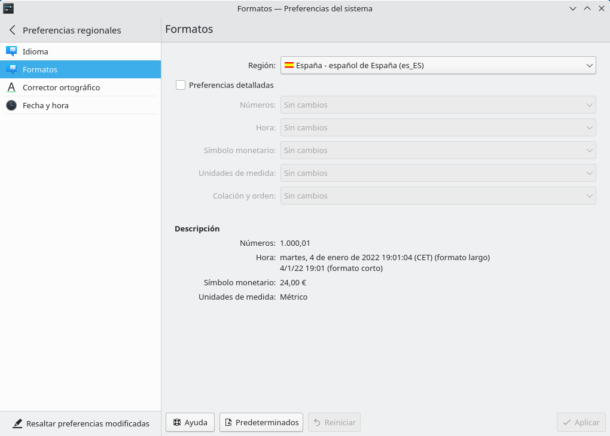Viewport: 610px width, 436px height.
Task: Close the Preferencias del sistema window
Action: tap(601, 9)
